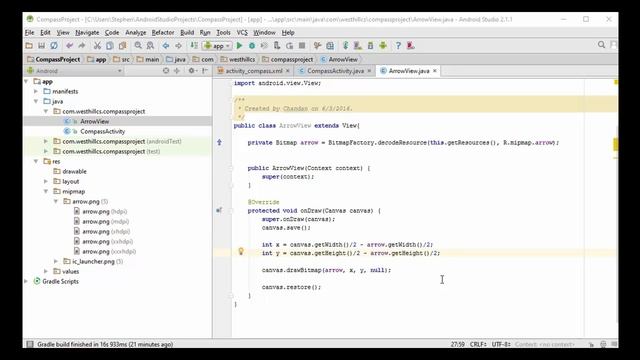Screen dimensions: 640x360
Task: Open the Android project view dropdown
Action: click(x=74, y=71)
